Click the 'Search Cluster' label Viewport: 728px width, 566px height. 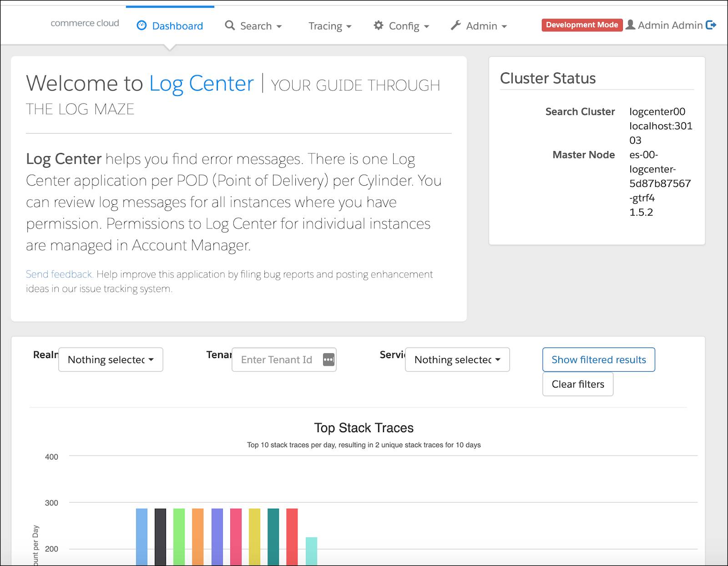pos(580,111)
